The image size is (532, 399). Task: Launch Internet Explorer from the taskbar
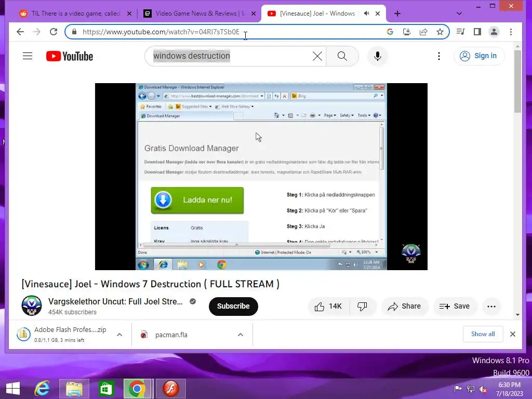43,389
